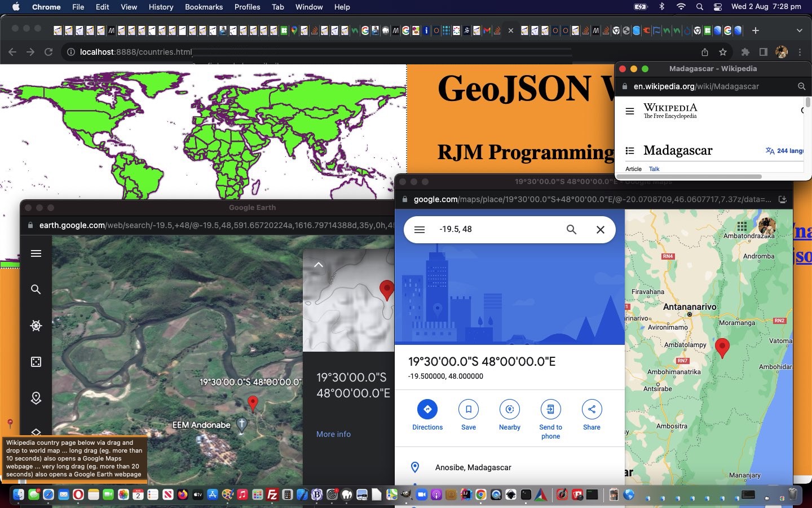The image size is (812, 508).
Task: Click Chrome profile avatar in toolbar
Action: [782, 52]
